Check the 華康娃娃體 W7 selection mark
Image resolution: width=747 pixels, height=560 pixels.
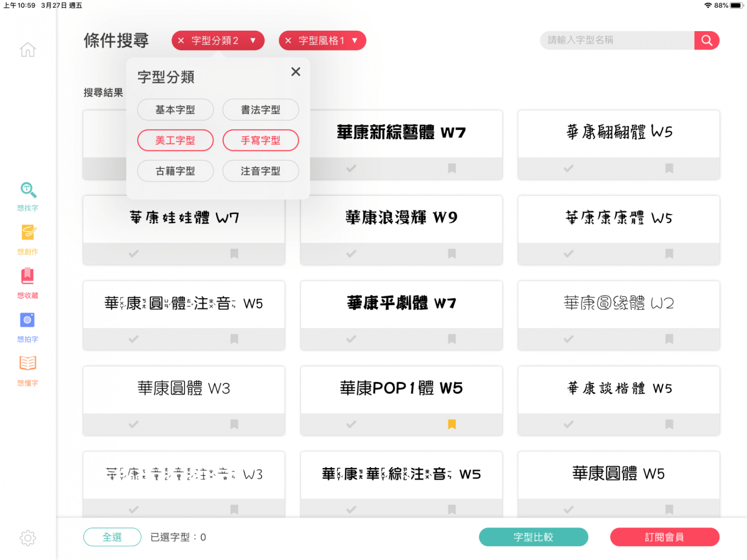134,253
